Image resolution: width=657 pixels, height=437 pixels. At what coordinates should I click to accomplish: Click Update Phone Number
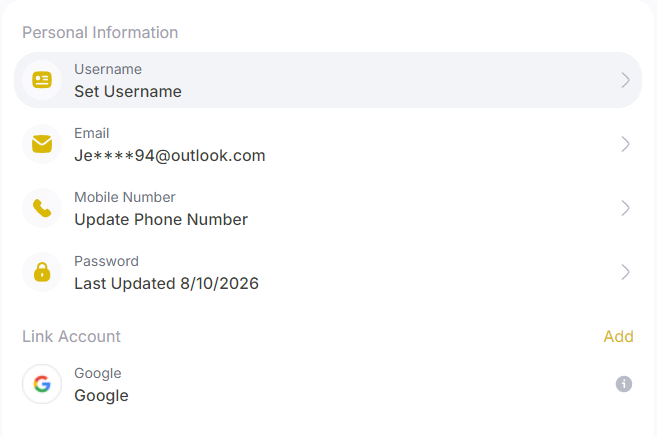click(x=161, y=220)
